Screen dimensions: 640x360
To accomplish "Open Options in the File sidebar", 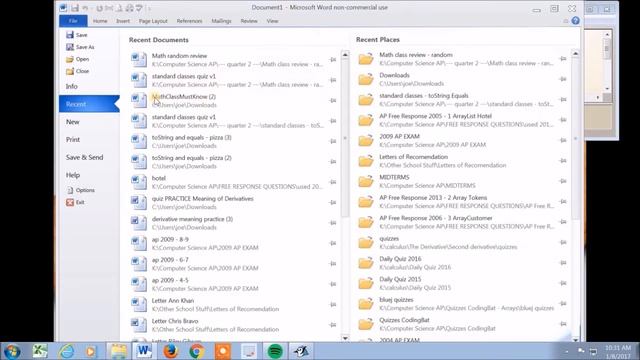I will point(80,190).
